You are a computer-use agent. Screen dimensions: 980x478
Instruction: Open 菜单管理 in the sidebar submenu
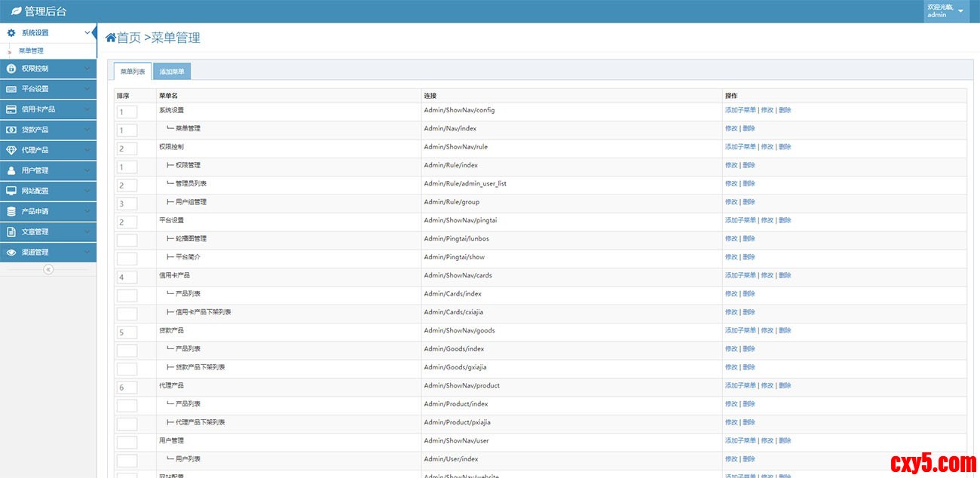pyautogui.click(x=32, y=51)
